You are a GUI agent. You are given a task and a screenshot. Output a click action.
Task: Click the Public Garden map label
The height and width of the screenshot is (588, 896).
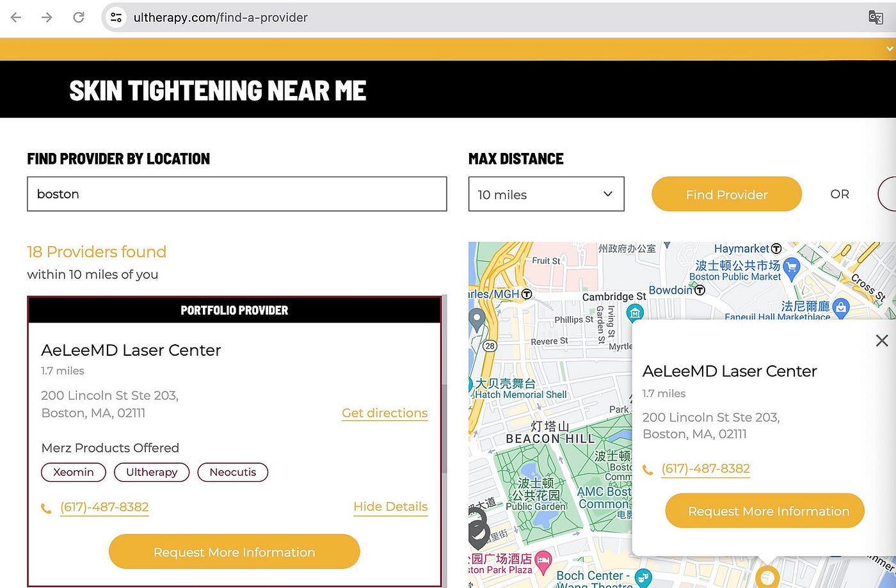coord(536,506)
